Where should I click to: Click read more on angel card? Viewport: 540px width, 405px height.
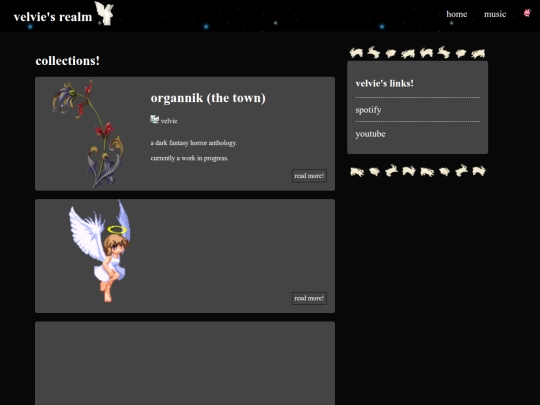tap(309, 298)
